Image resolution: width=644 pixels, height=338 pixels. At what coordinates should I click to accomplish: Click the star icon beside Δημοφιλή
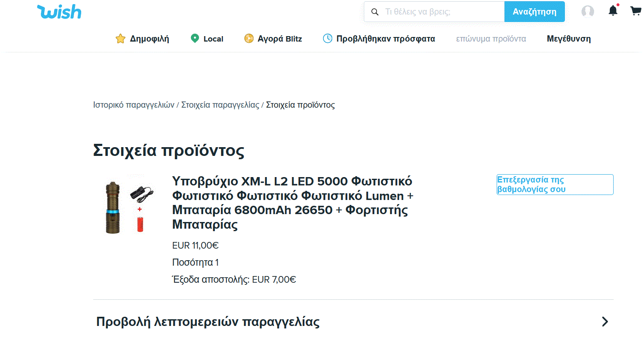click(x=120, y=39)
